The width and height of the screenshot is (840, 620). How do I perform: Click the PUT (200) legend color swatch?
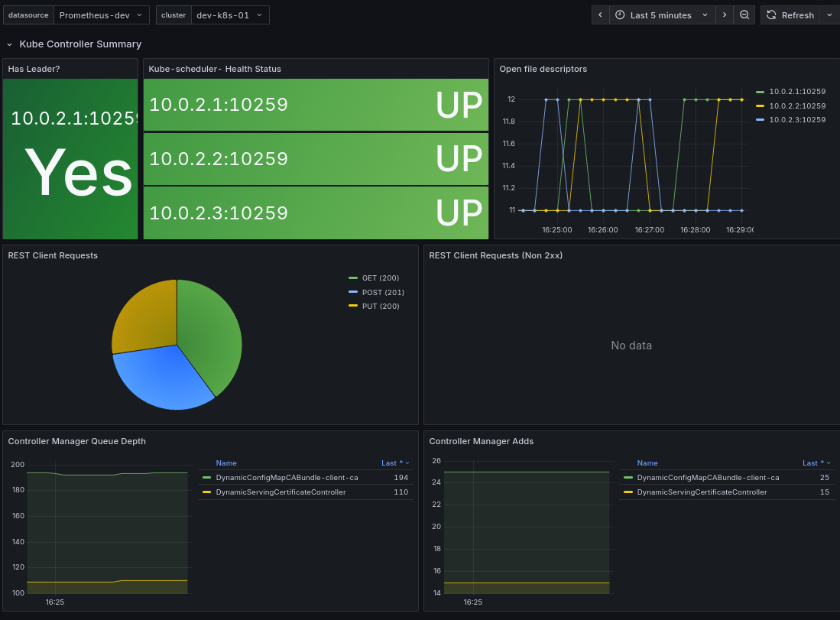[352, 306]
